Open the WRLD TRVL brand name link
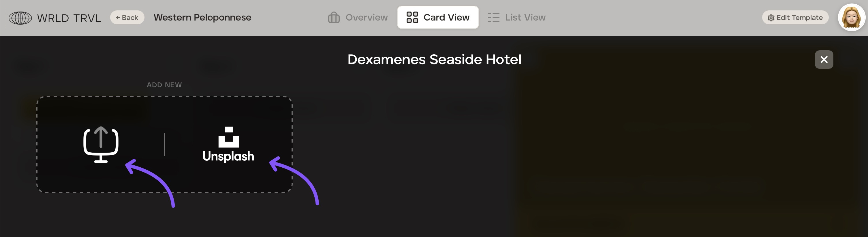Image resolution: width=868 pixels, height=237 pixels. coord(69,18)
